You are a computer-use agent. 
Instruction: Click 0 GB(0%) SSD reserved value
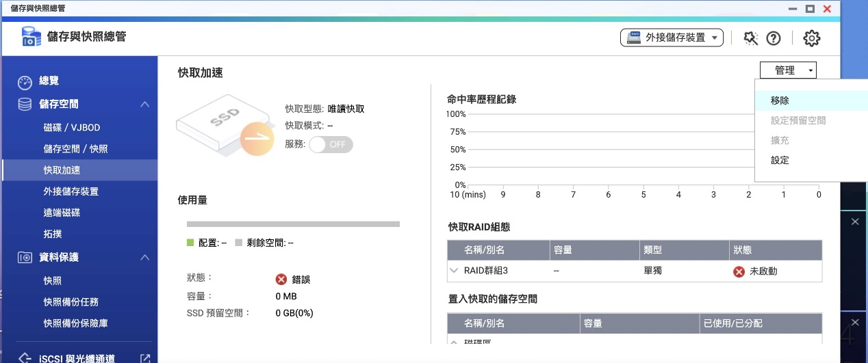294,313
